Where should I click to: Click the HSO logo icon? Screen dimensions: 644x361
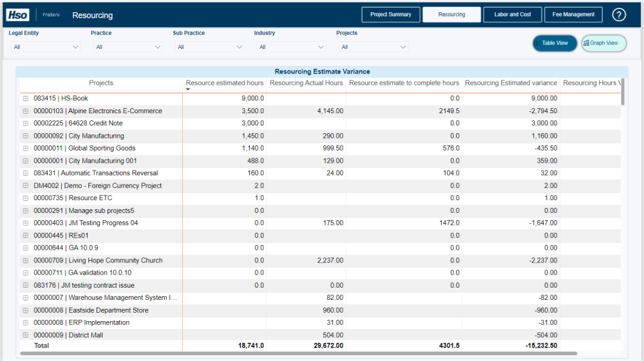18,15
